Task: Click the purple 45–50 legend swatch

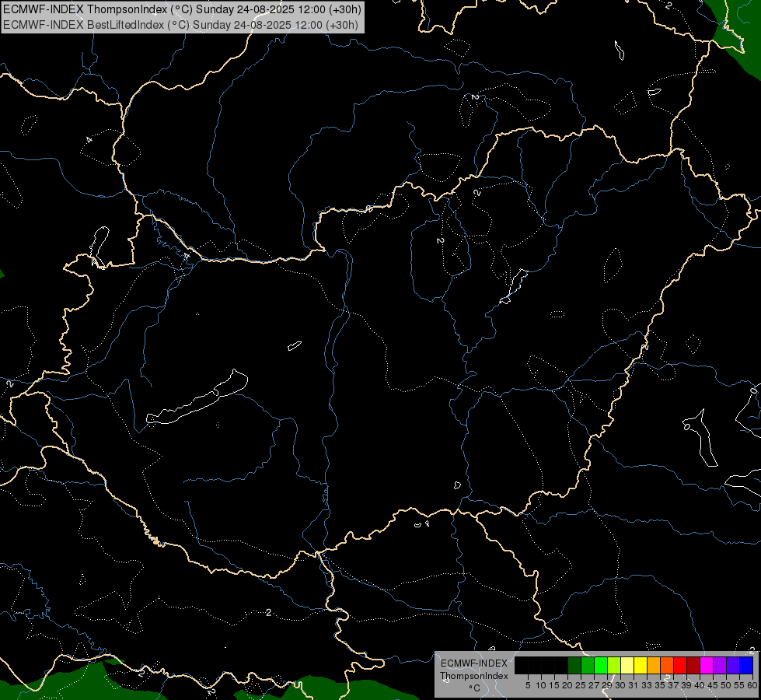Action: (720, 665)
